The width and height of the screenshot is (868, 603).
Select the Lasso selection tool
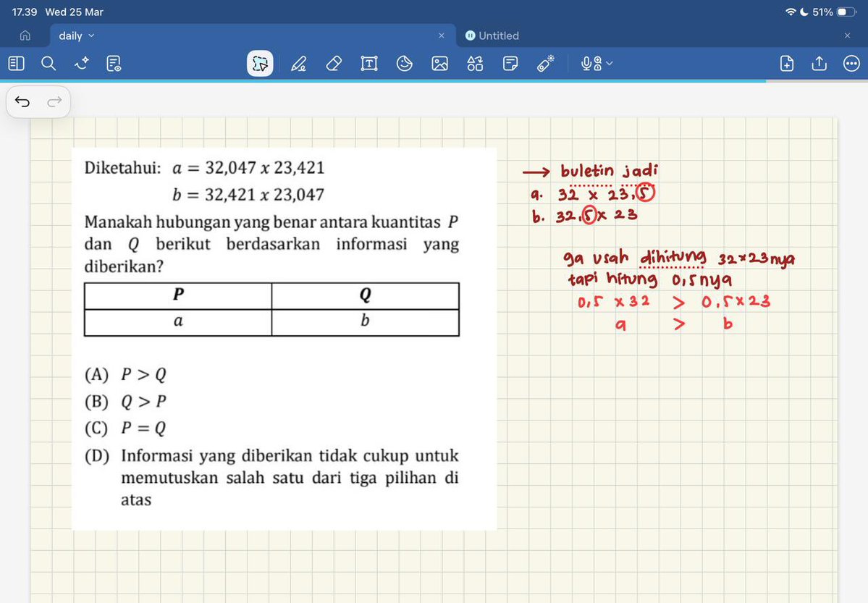(x=260, y=64)
